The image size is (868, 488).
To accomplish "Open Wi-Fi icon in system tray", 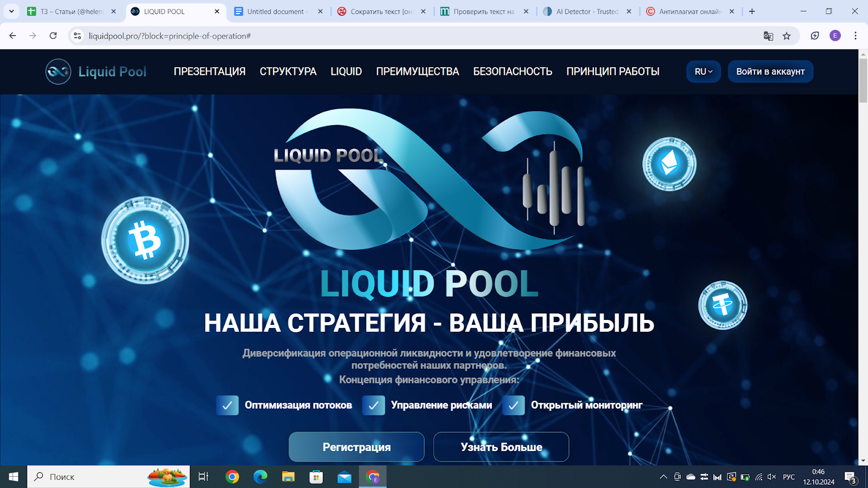I will [758, 477].
